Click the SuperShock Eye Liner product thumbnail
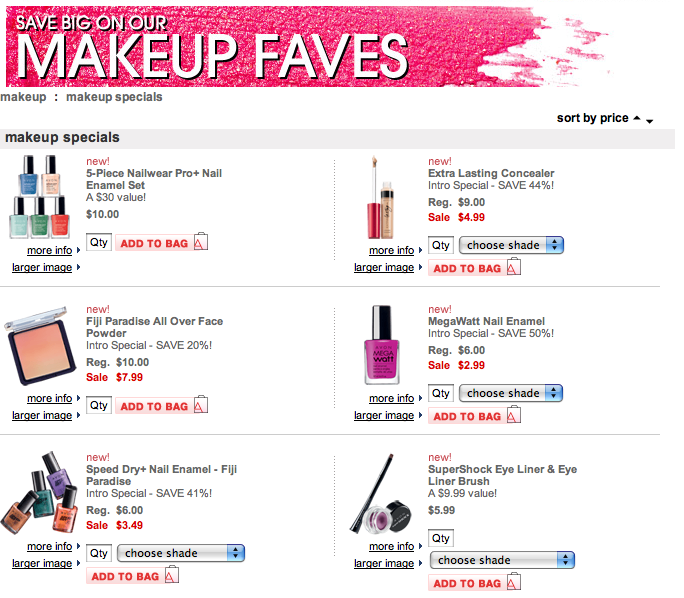684x598 pixels. (381, 494)
